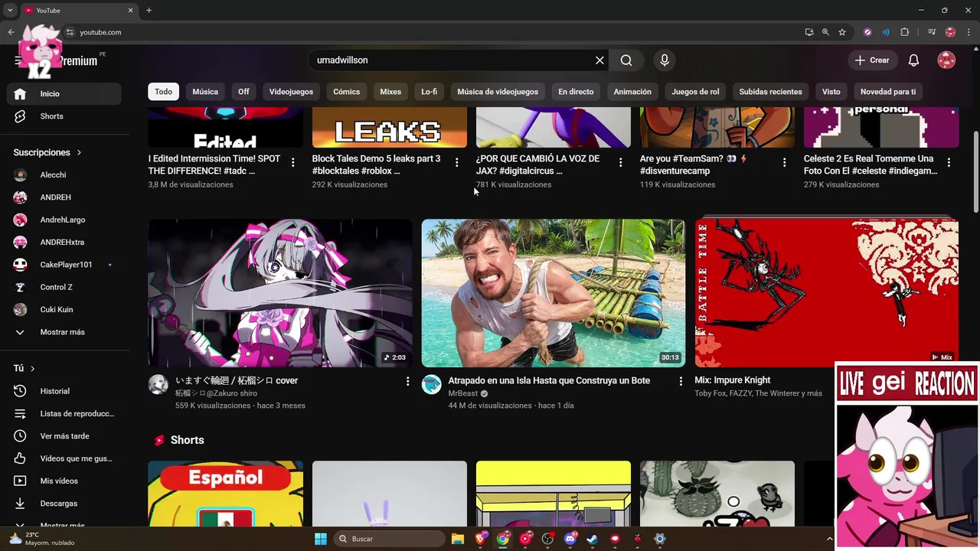Select the Videojuegos filter chip

[x=291, y=92]
